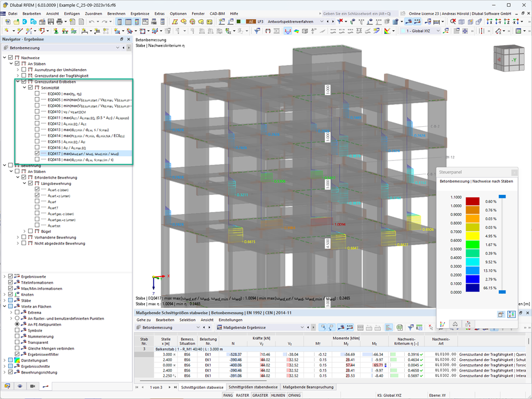532x399 pixels.
Task: Open the Berechnen menu
Action: coord(116,14)
